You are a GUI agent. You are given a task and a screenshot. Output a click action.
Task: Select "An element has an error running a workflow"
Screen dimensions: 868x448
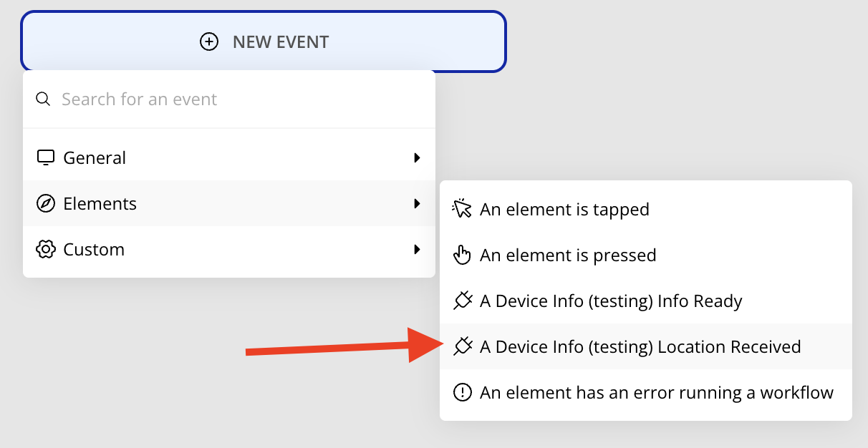click(x=657, y=392)
